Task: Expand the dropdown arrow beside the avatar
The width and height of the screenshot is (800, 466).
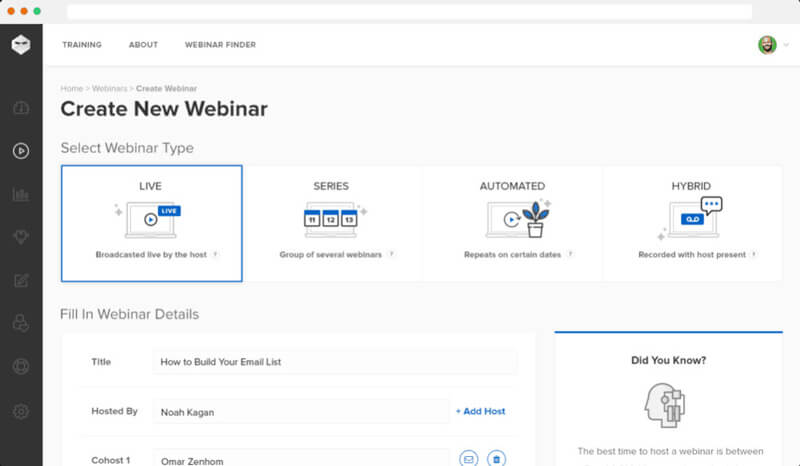Action: pos(786,45)
